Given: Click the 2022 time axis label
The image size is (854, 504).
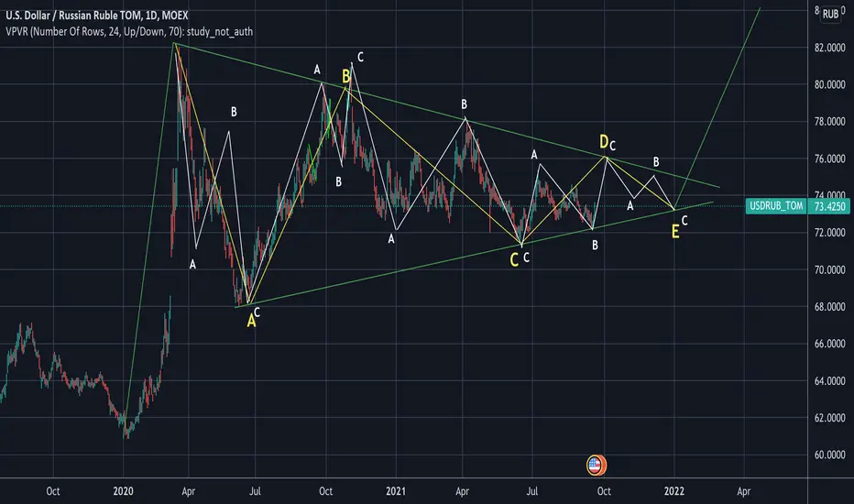Looking at the screenshot, I should (x=674, y=491).
